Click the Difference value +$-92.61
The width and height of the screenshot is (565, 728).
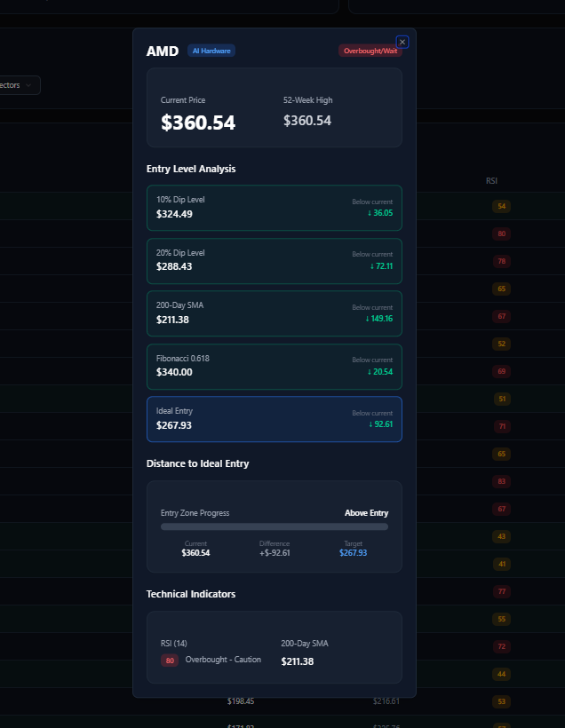(275, 553)
